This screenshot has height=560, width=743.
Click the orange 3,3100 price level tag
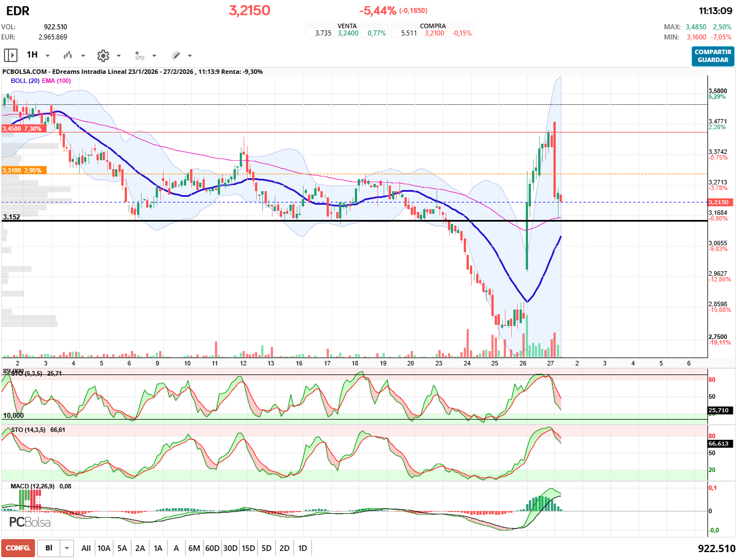[23, 170]
